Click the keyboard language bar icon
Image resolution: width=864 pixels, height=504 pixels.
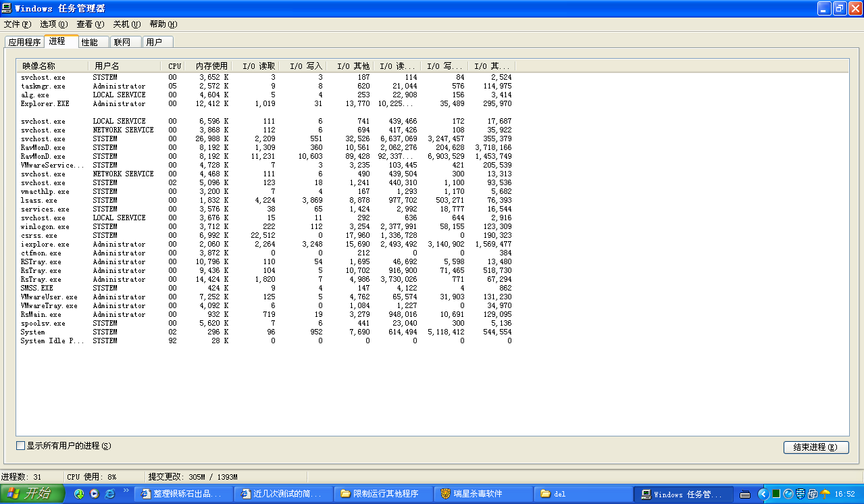(746, 494)
